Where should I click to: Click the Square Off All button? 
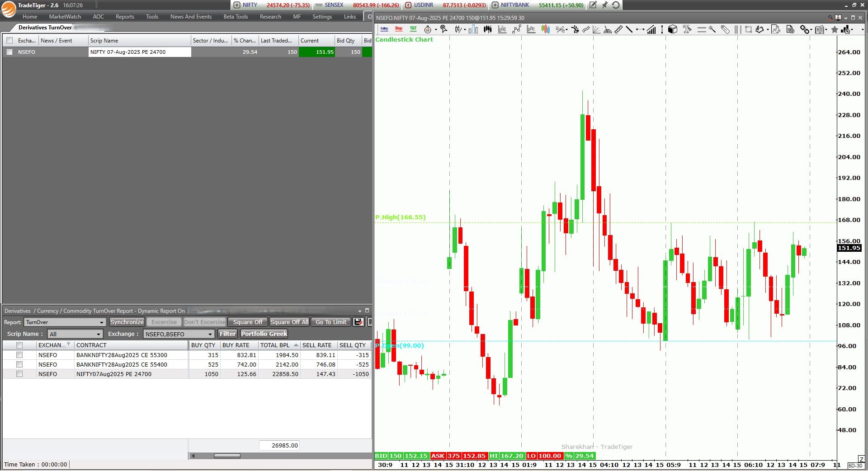point(289,322)
